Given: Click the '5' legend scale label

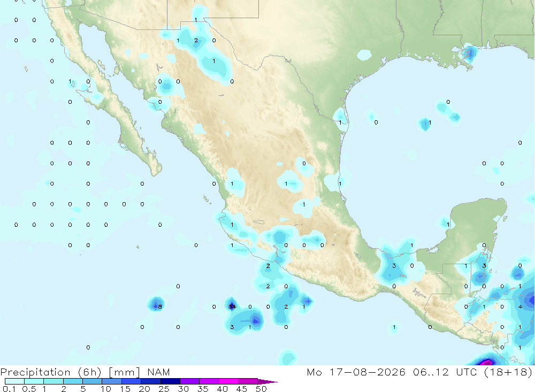Looking at the screenshot, I should click(83, 389).
